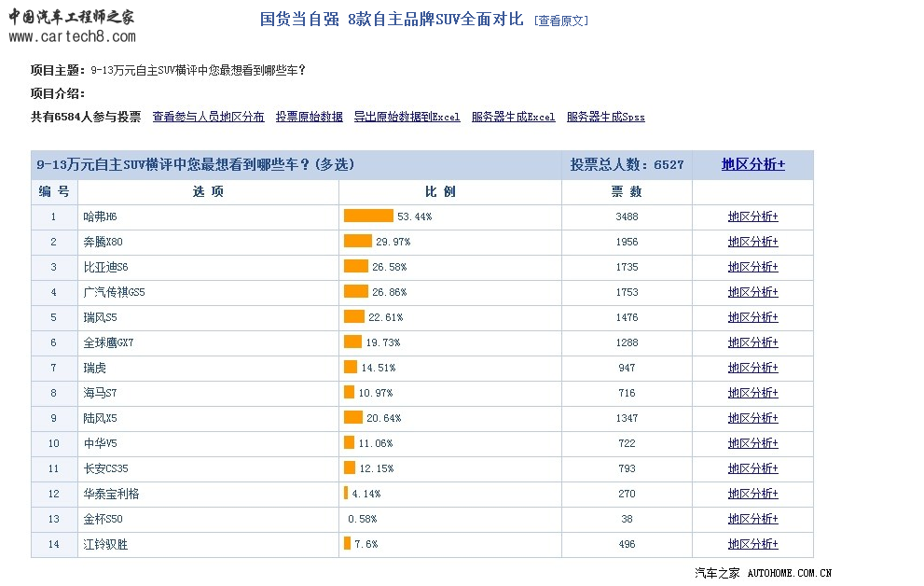Click the page title 国货当自强 8款自主品牌SUV全面对比
This screenshot has height=586, width=924.
[x=392, y=20]
